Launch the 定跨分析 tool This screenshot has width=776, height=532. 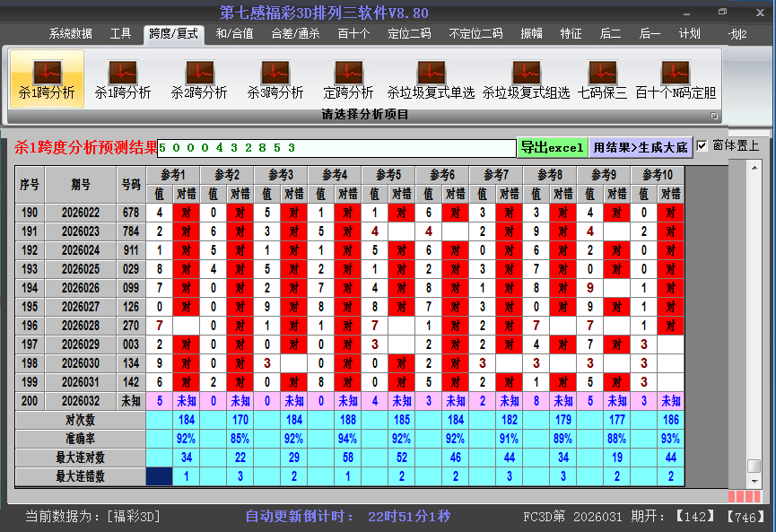[348, 78]
